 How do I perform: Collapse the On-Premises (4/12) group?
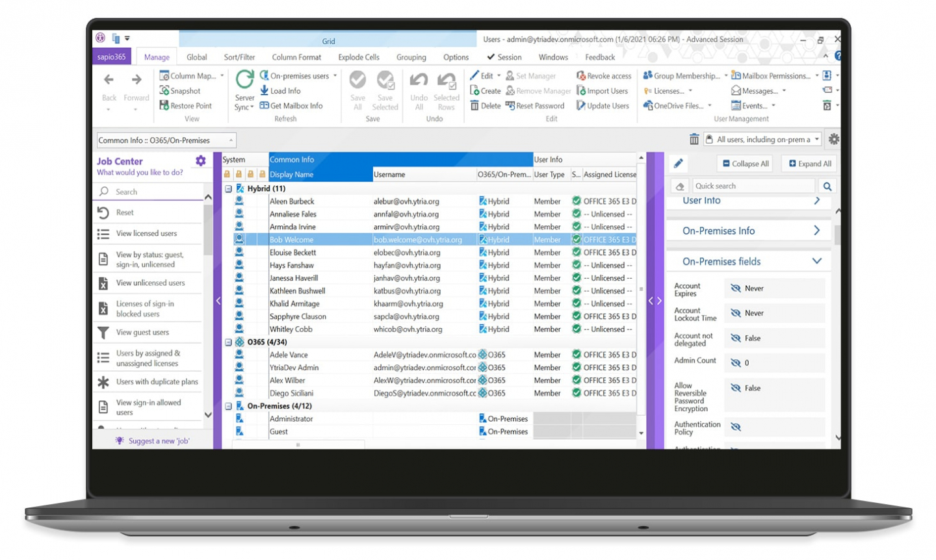coord(228,406)
